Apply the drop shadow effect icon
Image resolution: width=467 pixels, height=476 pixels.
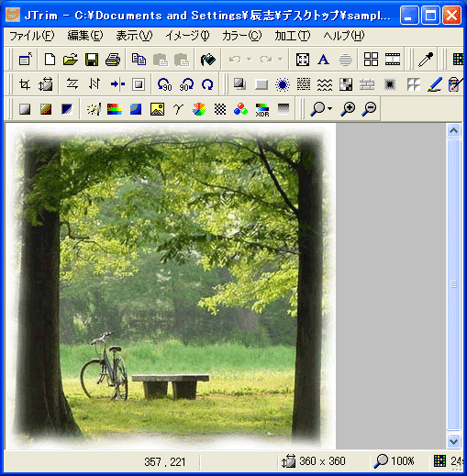(239, 84)
